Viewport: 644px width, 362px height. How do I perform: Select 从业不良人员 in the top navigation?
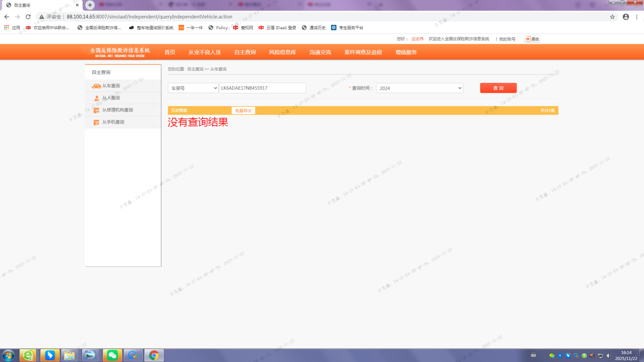click(204, 52)
